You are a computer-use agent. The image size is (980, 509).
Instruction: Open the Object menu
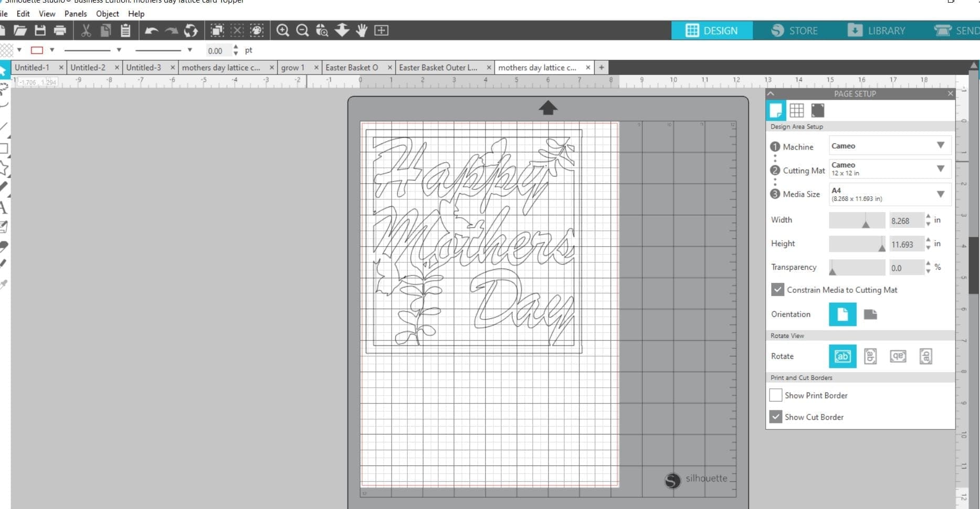tap(107, 14)
